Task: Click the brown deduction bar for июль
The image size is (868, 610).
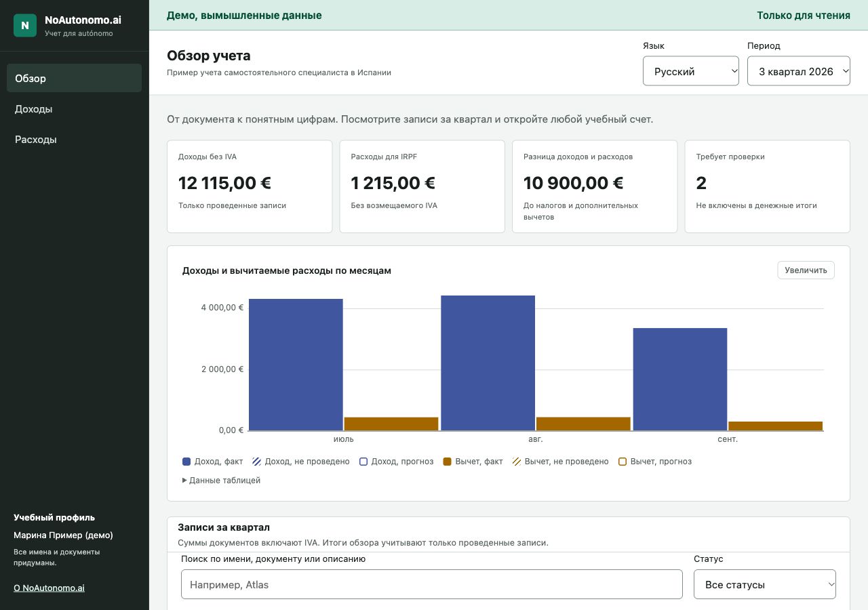Action: 391,424
